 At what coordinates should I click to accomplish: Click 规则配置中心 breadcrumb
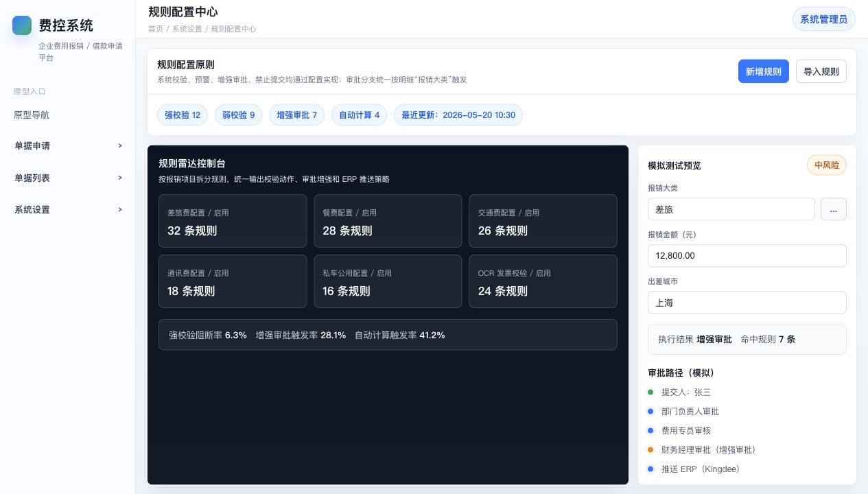click(233, 29)
